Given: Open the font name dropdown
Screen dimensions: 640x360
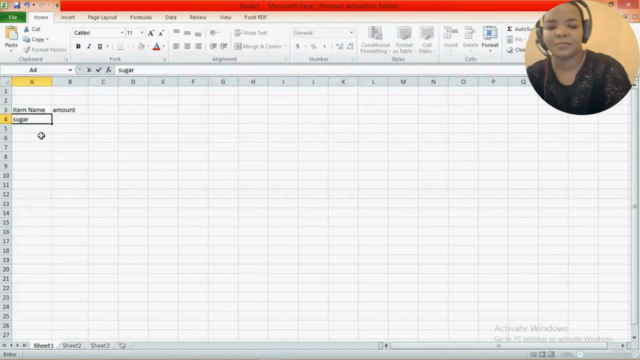Looking at the screenshot, I should (x=122, y=33).
